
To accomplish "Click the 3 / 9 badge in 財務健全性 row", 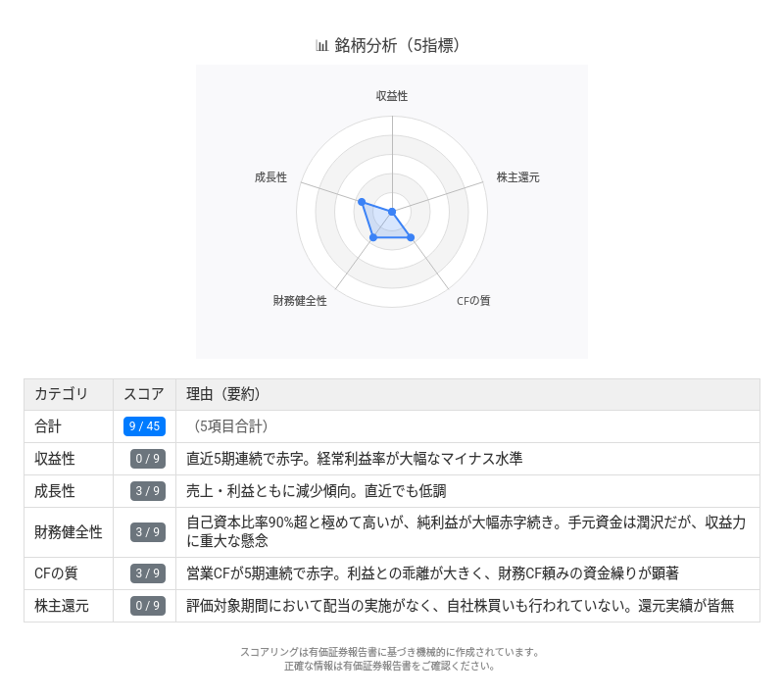I will click(148, 532).
